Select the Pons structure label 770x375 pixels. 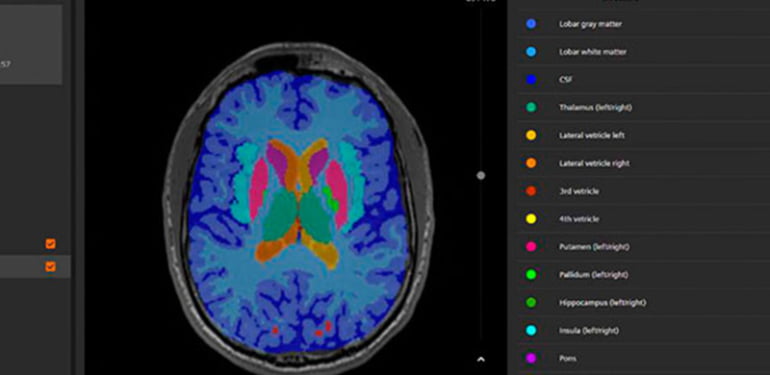pyautogui.click(x=568, y=358)
